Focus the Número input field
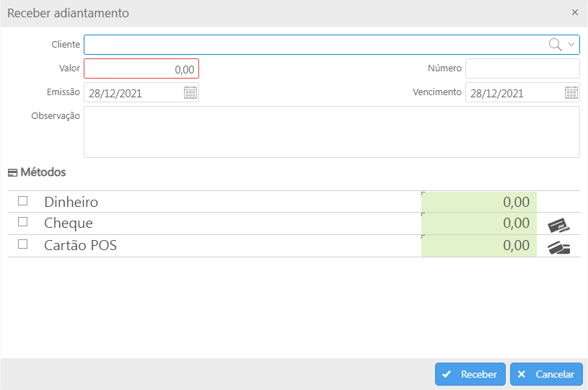Viewport: 588px width, 390px height. (x=522, y=68)
